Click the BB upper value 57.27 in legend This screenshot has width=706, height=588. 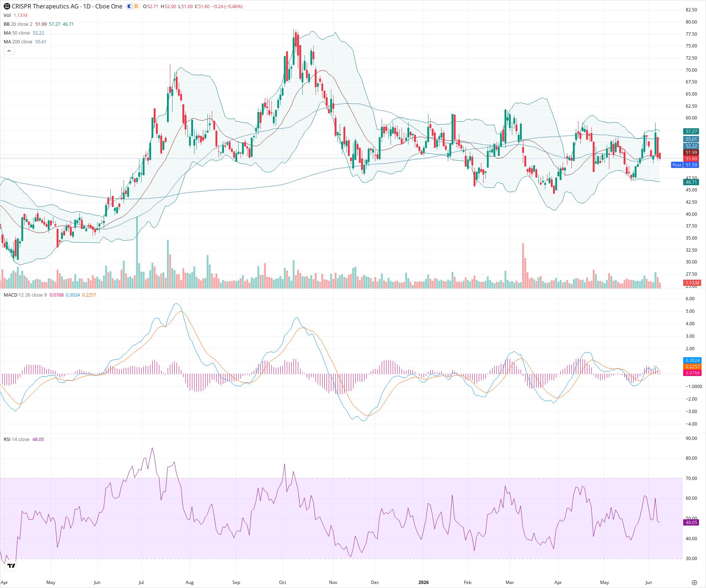(x=54, y=24)
